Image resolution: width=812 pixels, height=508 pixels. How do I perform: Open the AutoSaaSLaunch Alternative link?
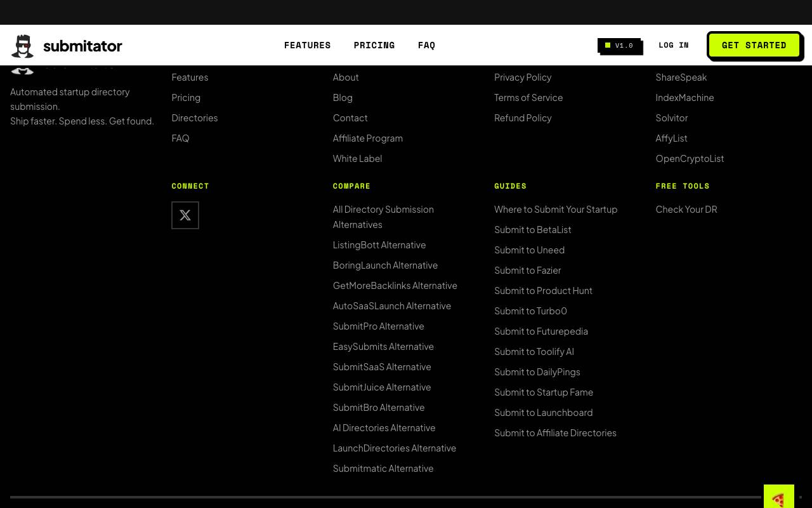point(392,305)
